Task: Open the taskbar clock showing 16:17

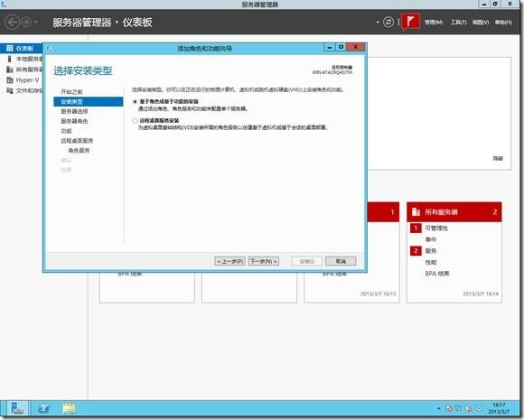Action: (499, 408)
